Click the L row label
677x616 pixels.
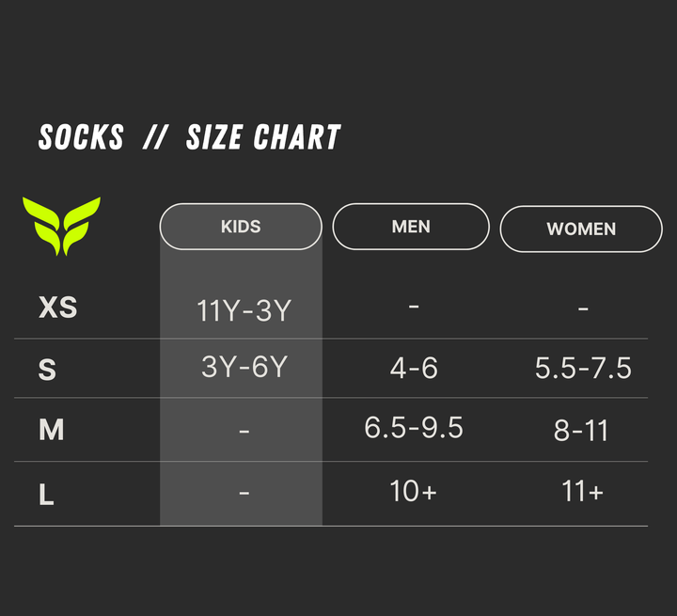coord(46,495)
